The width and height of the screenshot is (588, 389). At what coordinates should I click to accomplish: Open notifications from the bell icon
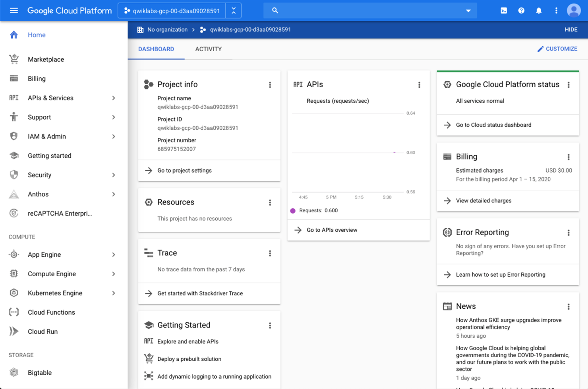coord(539,10)
